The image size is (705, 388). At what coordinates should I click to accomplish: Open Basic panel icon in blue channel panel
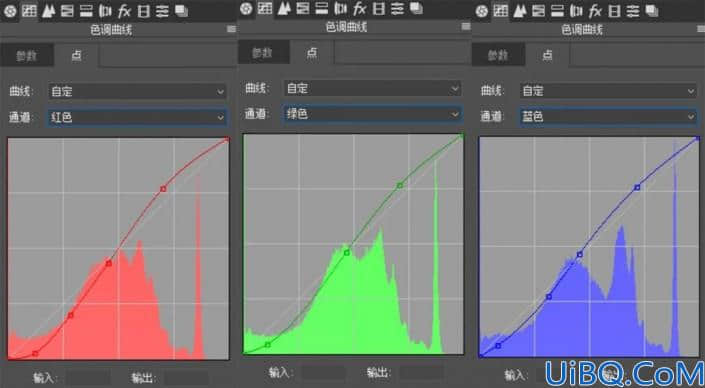482,11
